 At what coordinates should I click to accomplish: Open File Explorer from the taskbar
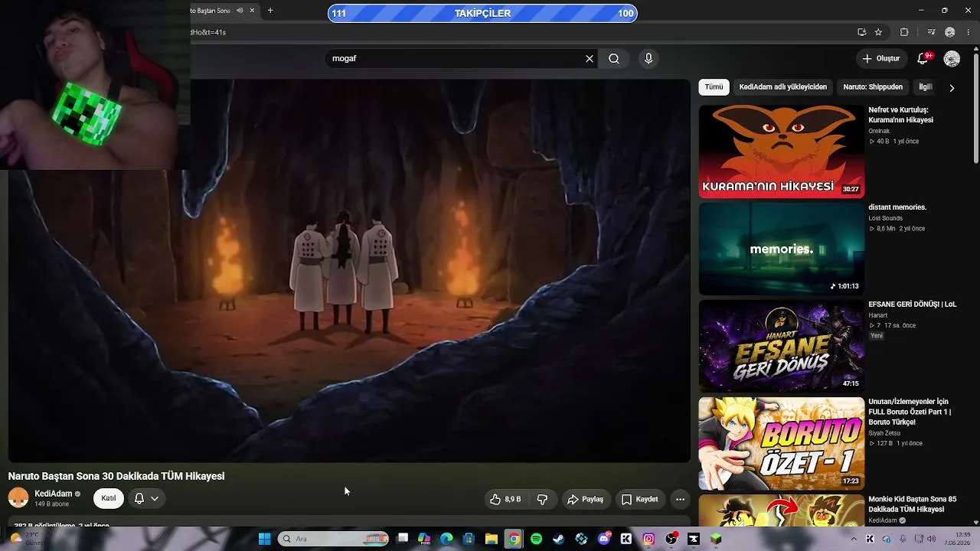point(492,539)
